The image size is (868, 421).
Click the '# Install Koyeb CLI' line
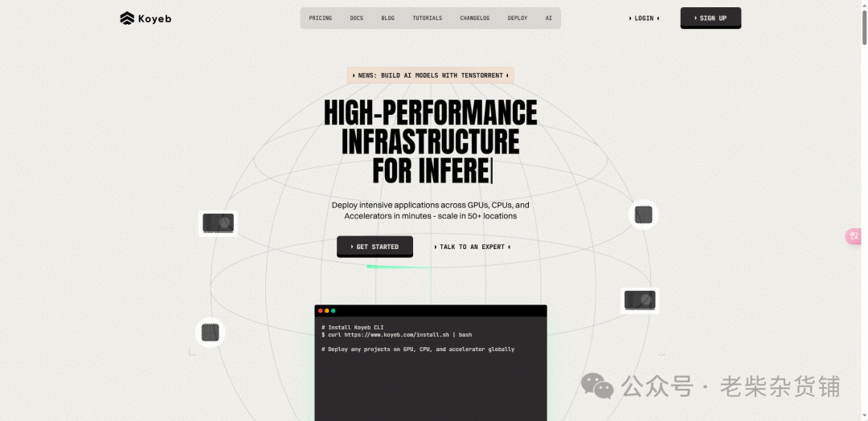353,328
